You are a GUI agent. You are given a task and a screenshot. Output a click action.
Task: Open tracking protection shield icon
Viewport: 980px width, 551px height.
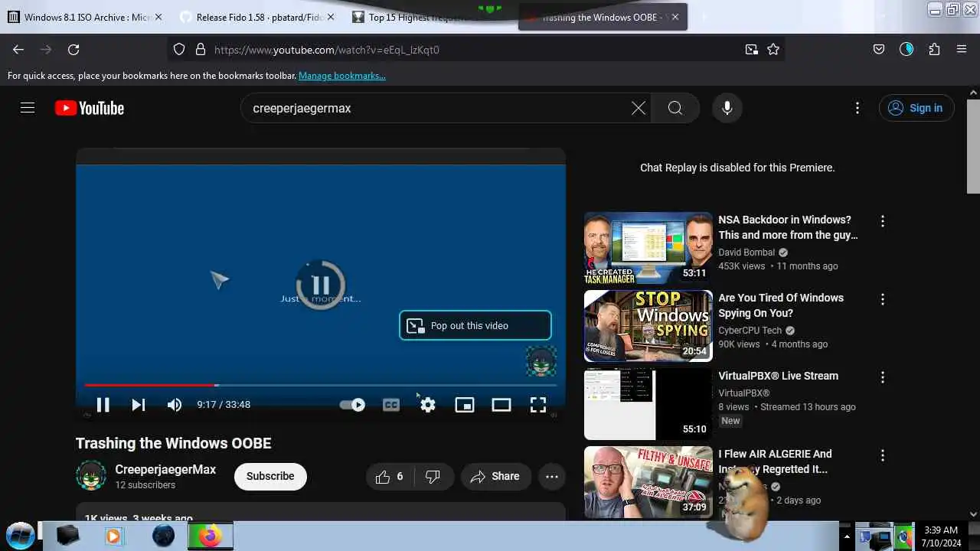[179, 49]
